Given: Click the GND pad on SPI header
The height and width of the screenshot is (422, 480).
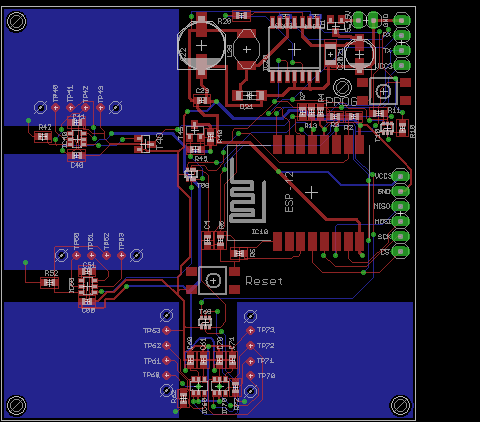Looking at the screenshot, I should tap(401, 191).
